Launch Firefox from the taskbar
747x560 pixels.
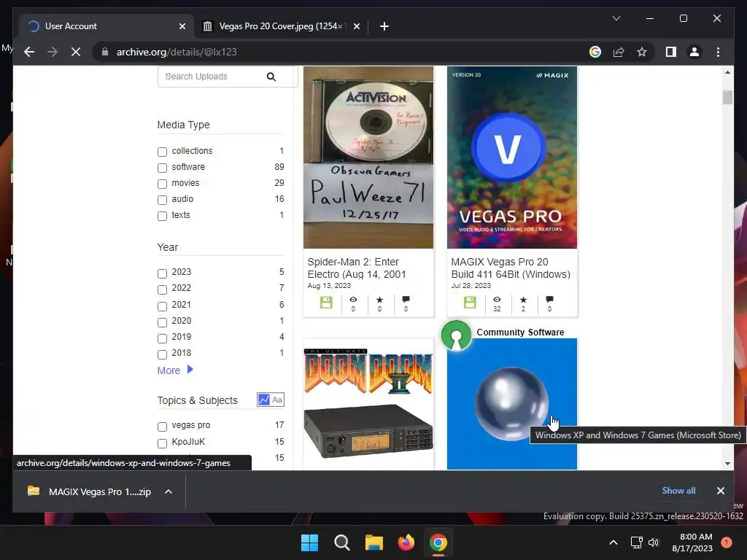pos(406,542)
